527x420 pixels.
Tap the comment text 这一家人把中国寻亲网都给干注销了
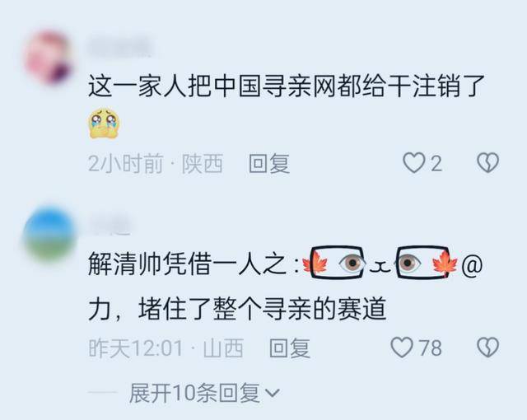[287, 86]
